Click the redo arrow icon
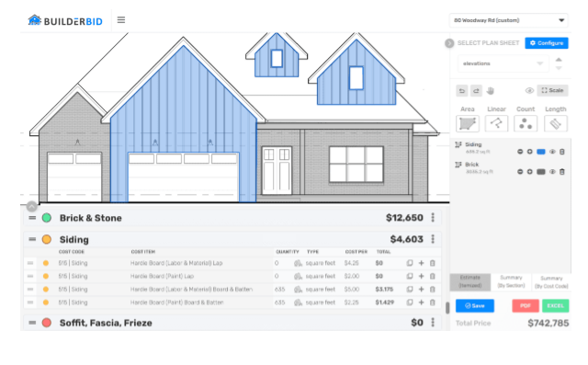 pyautogui.click(x=476, y=91)
